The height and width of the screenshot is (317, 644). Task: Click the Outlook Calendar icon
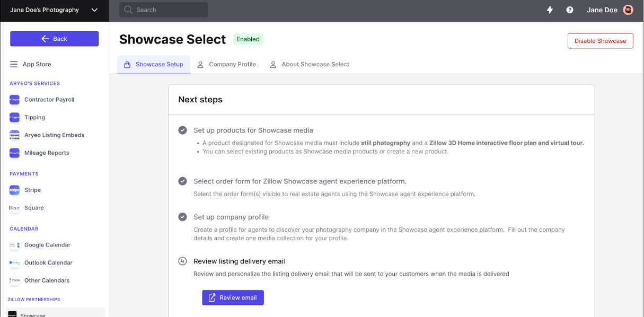14,262
